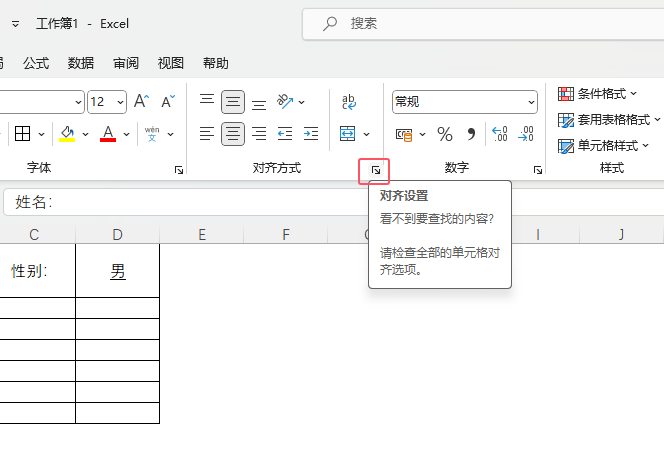
Task: Click the wén phonetic guide icon
Action: coord(152,134)
